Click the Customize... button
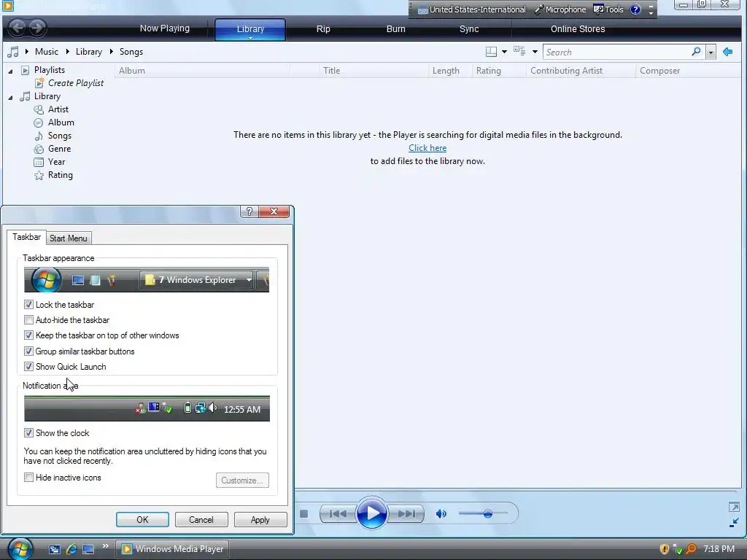 pyautogui.click(x=242, y=480)
